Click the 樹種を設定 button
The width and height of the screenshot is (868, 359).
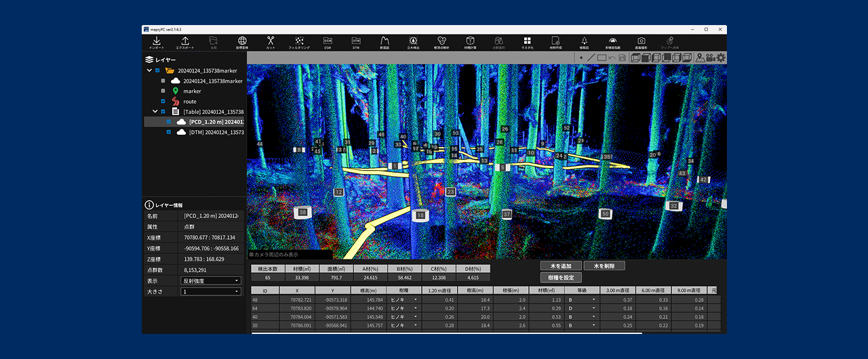tap(561, 278)
